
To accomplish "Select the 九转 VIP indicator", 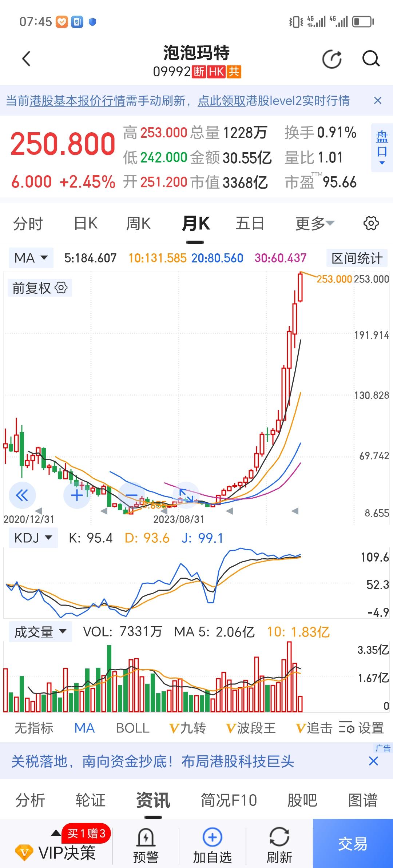I will [187, 728].
